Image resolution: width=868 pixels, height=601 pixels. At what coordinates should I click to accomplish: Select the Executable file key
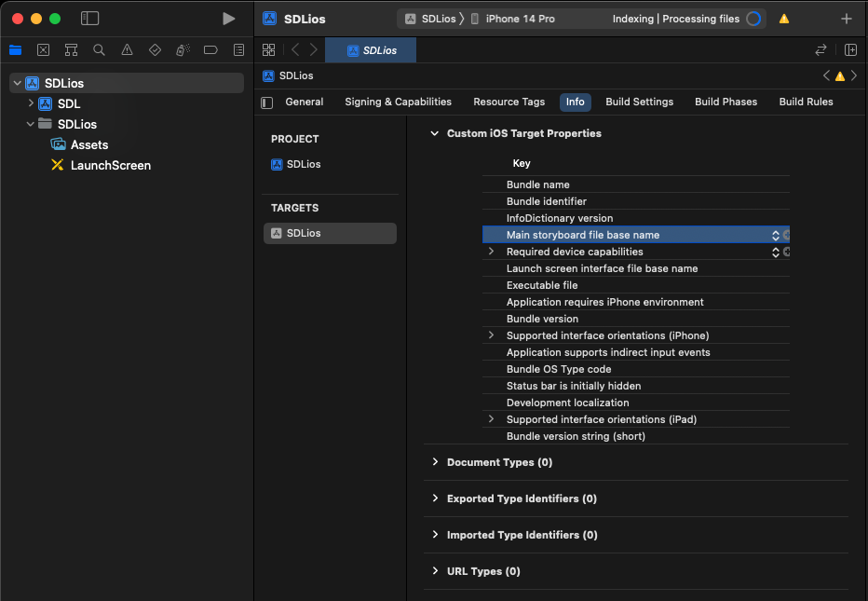pos(542,285)
